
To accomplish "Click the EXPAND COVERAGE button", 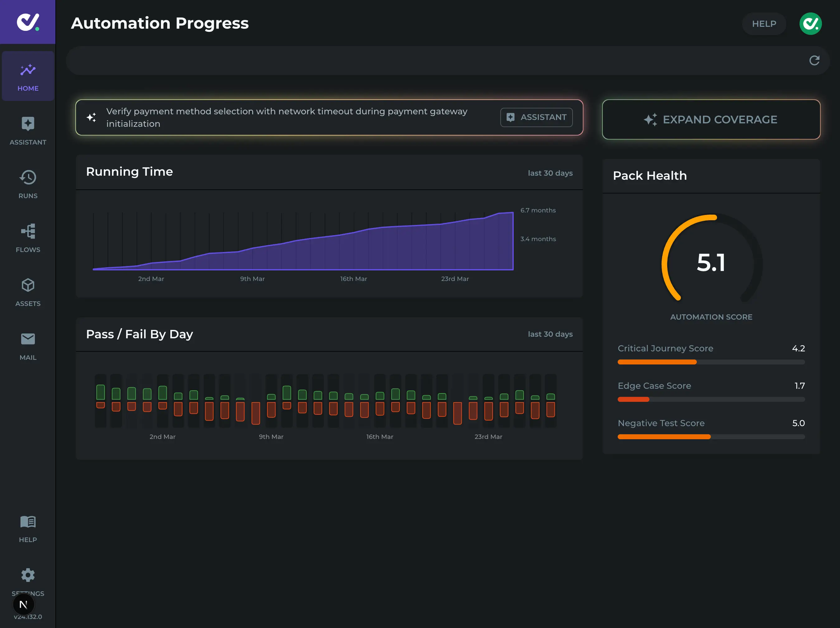I will click(x=711, y=119).
